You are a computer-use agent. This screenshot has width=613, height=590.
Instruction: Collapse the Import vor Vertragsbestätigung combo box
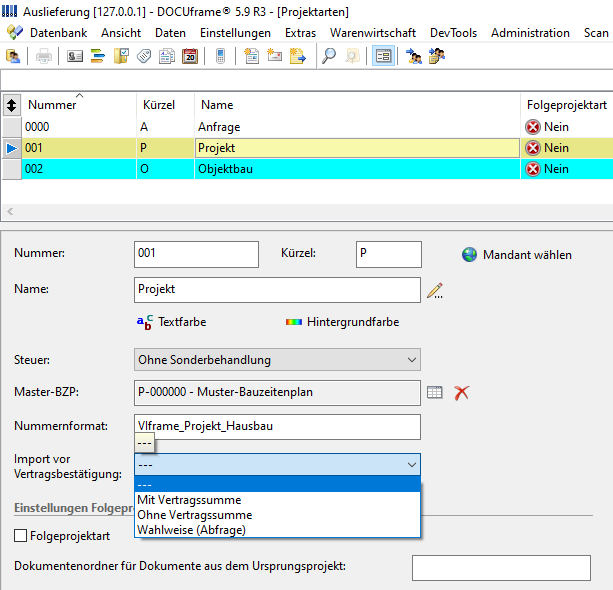click(x=277, y=464)
